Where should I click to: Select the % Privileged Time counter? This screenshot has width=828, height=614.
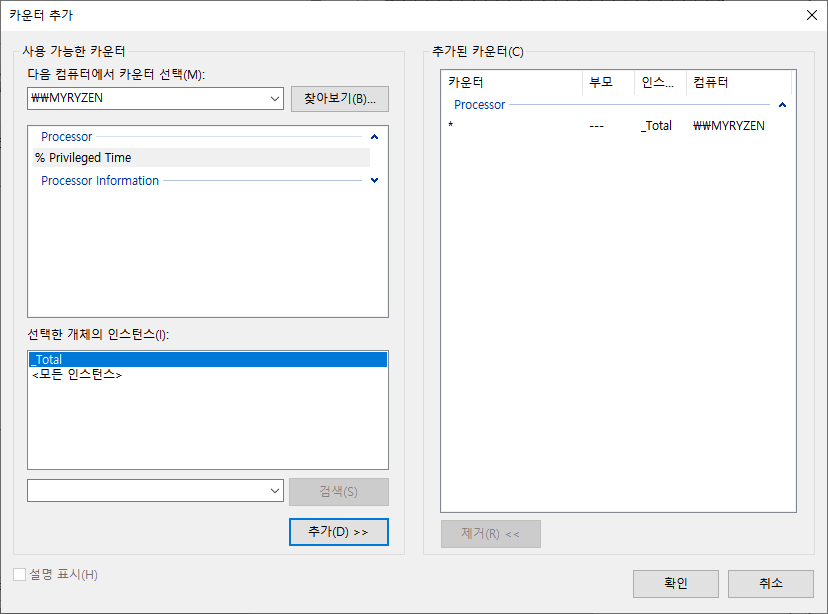pyautogui.click(x=201, y=157)
